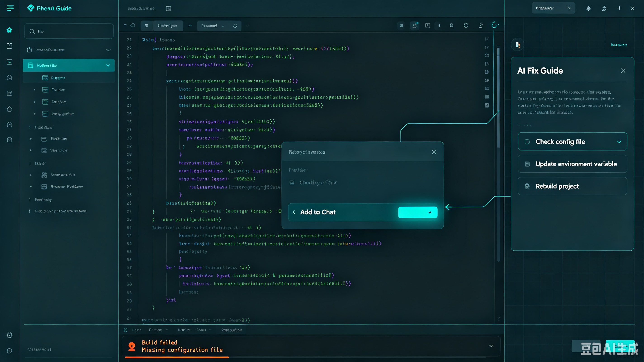This screenshot has width=644, height=362.
Task: Click the upload arrow icon left of the plus
Action: [589, 8]
